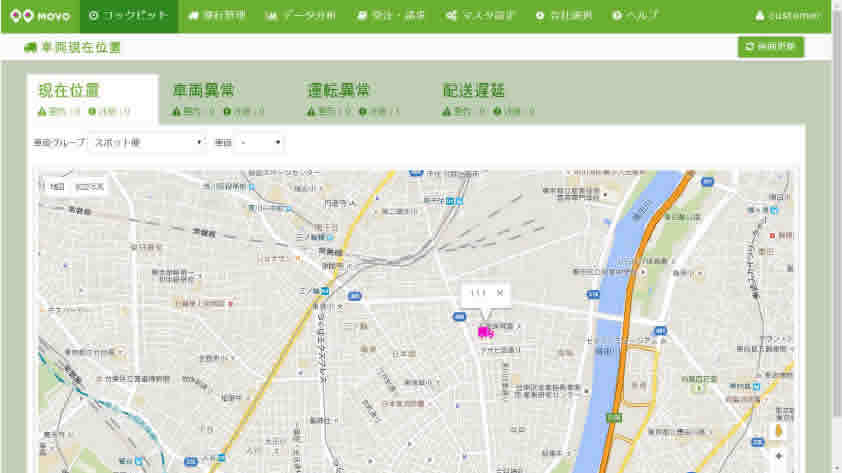The image size is (842, 473).
Task: Switch the map to 航空写真 view
Action: [89, 186]
